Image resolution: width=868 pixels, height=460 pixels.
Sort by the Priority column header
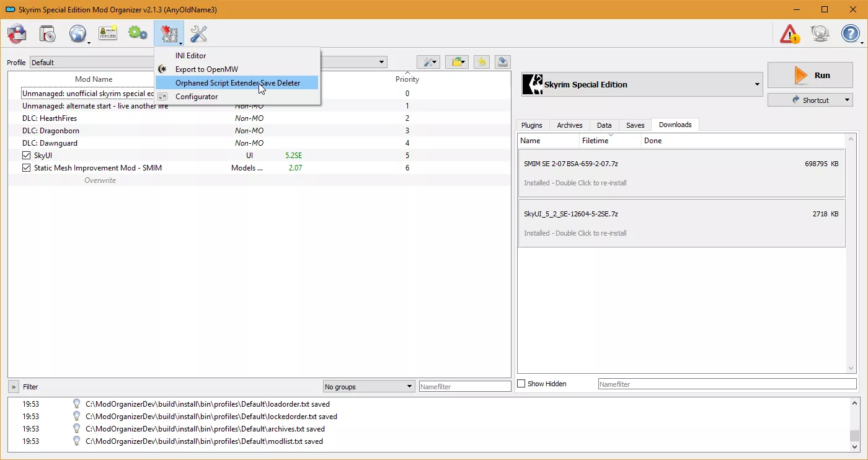click(x=407, y=79)
